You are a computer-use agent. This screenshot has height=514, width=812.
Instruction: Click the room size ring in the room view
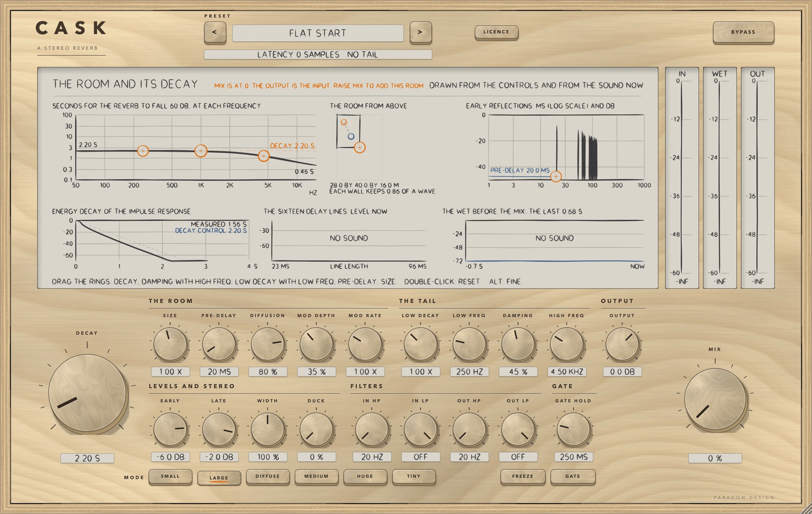coord(360,147)
